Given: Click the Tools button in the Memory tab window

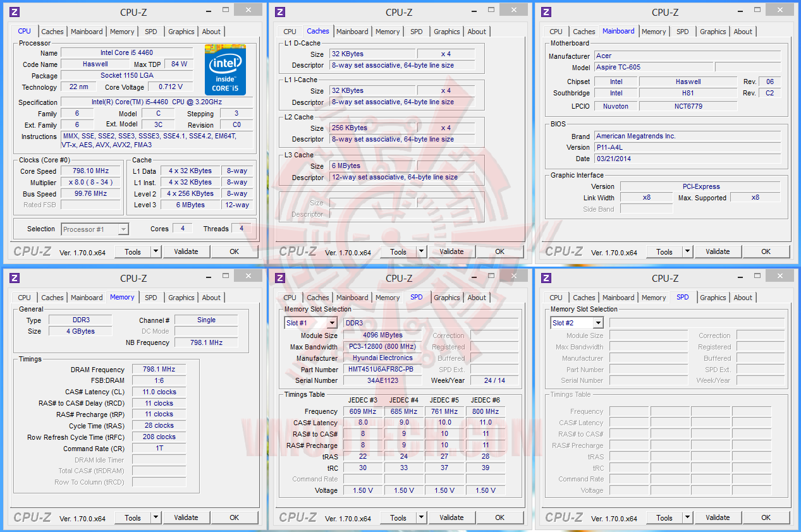Looking at the screenshot, I should pyautogui.click(x=133, y=517).
